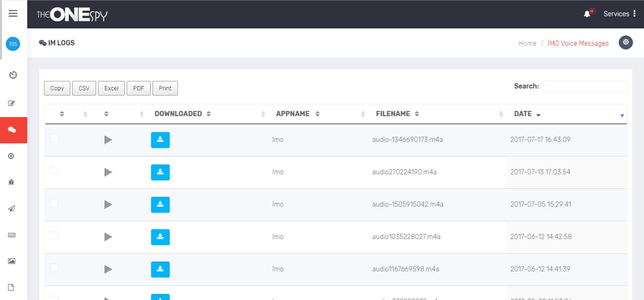Open the hamburger menu in the sidebar
This screenshot has height=300, width=644.
click(13, 14)
